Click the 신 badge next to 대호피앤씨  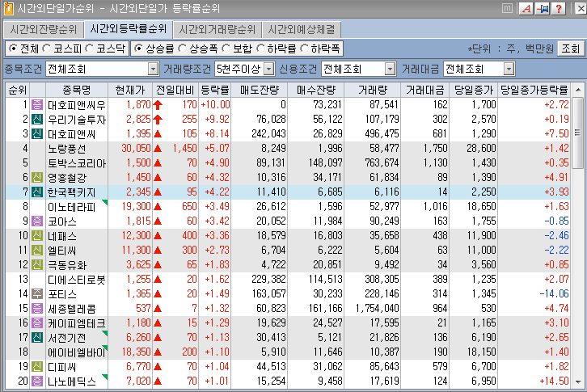click(37, 133)
